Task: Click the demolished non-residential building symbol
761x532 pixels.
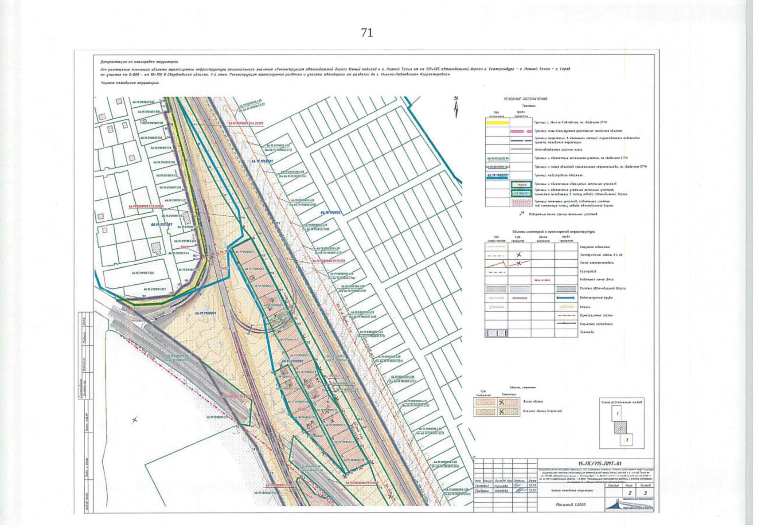Action: (508, 412)
